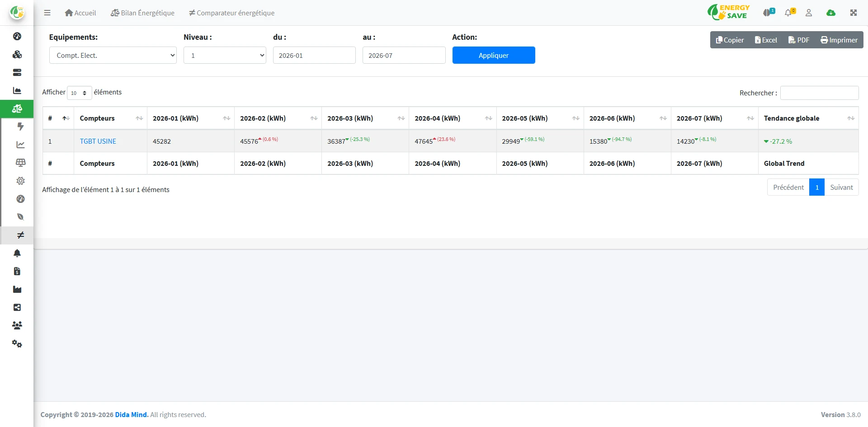Open the Equipements dropdown Compt. Elect.

point(113,55)
